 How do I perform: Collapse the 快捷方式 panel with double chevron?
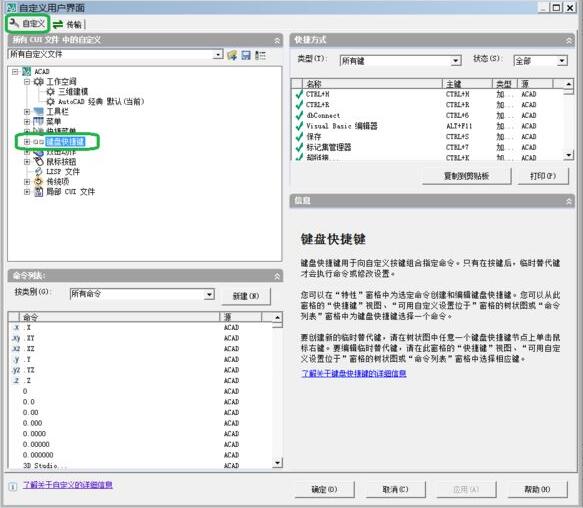[569, 40]
